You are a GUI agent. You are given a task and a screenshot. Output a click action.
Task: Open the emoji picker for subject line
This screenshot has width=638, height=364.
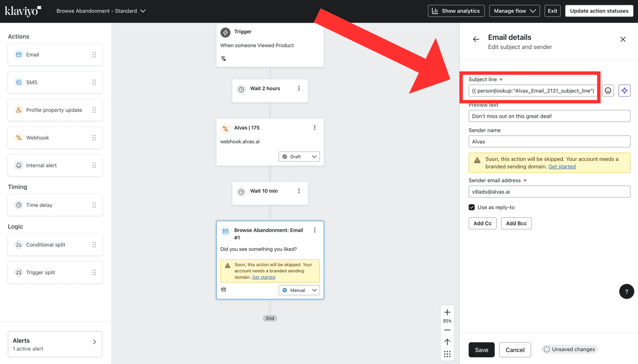pyautogui.click(x=608, y=91)
